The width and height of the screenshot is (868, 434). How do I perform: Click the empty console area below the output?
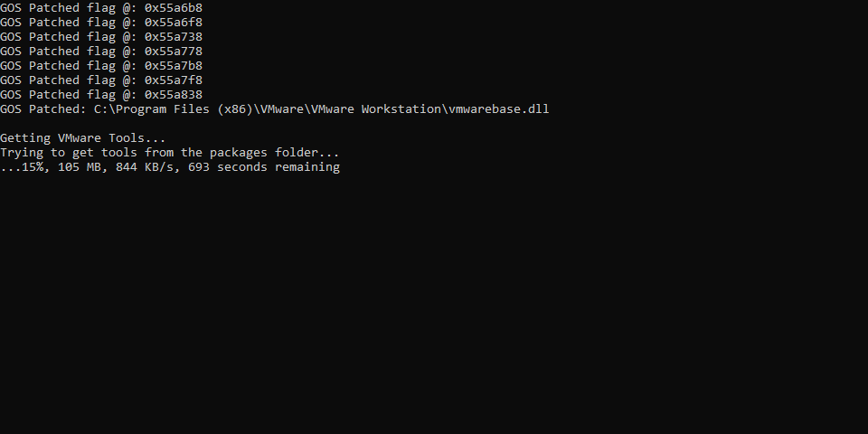point(434,307)
